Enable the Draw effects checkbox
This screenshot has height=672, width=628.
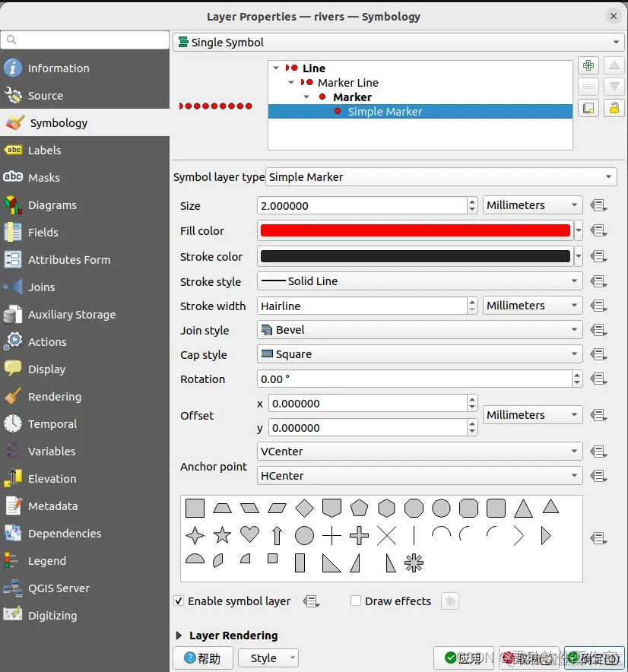355,601
